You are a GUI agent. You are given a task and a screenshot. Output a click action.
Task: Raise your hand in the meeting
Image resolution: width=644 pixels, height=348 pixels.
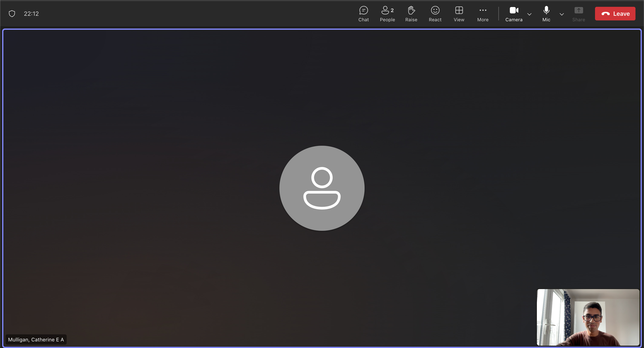tap(411, 14)
